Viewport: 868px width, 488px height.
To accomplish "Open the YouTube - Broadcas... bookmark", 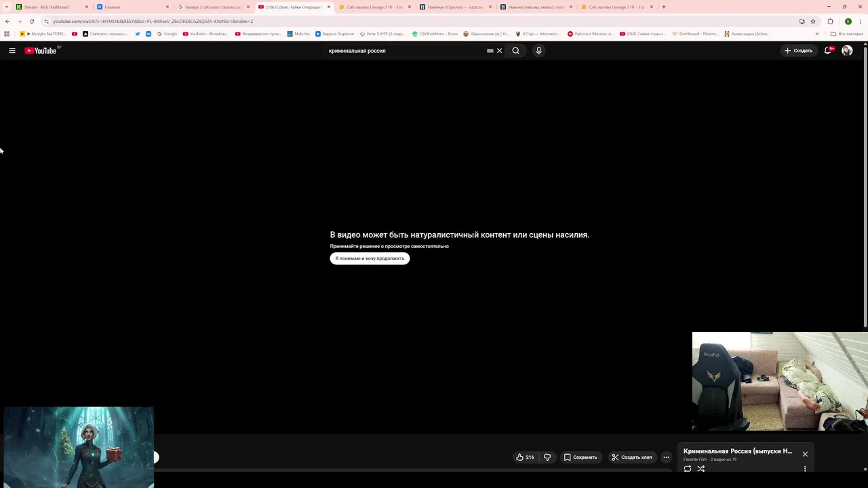I will [x=205, y=34].
